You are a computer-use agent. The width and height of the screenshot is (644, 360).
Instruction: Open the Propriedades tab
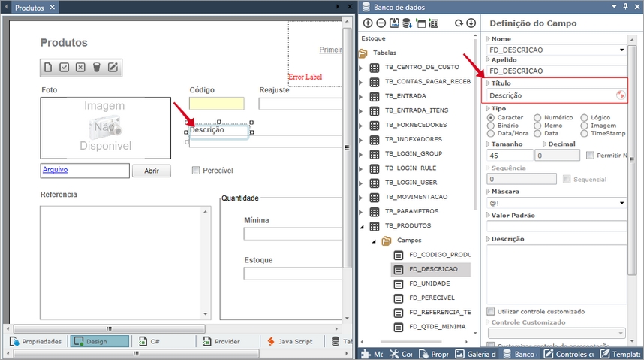[35, 341]
